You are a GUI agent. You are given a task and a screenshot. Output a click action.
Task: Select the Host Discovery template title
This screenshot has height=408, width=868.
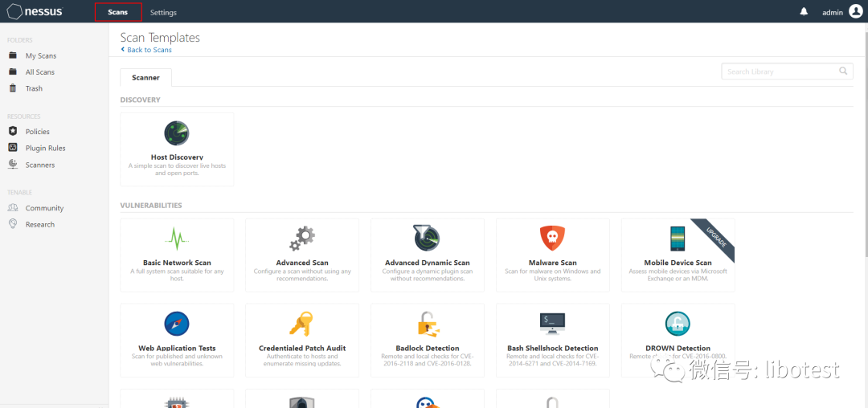click(177, 157)
